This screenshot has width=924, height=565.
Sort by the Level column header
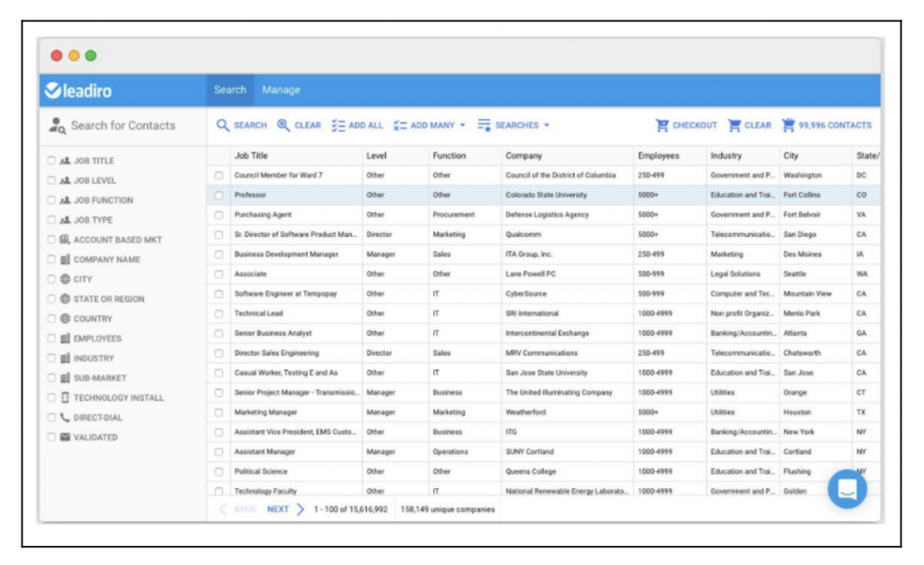coord(376,155)
